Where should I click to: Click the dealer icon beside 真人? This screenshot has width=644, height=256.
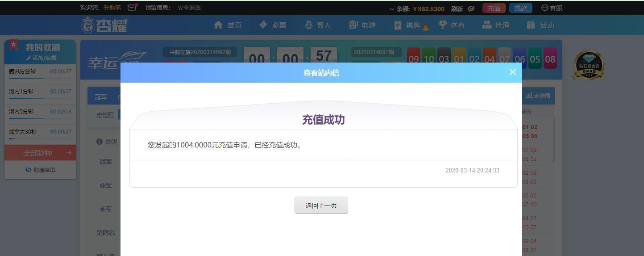click(x=308, y=25)
